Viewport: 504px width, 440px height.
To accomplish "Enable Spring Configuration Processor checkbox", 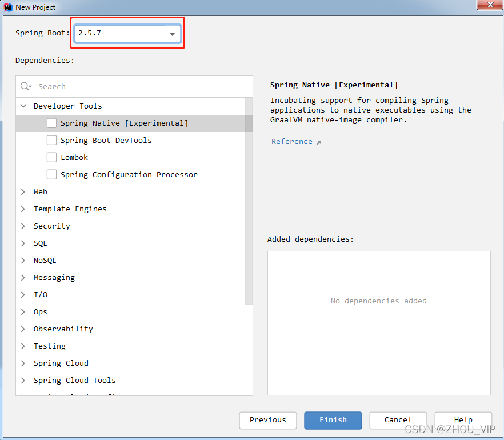I will pyautogui.click(x=51, y=174).
